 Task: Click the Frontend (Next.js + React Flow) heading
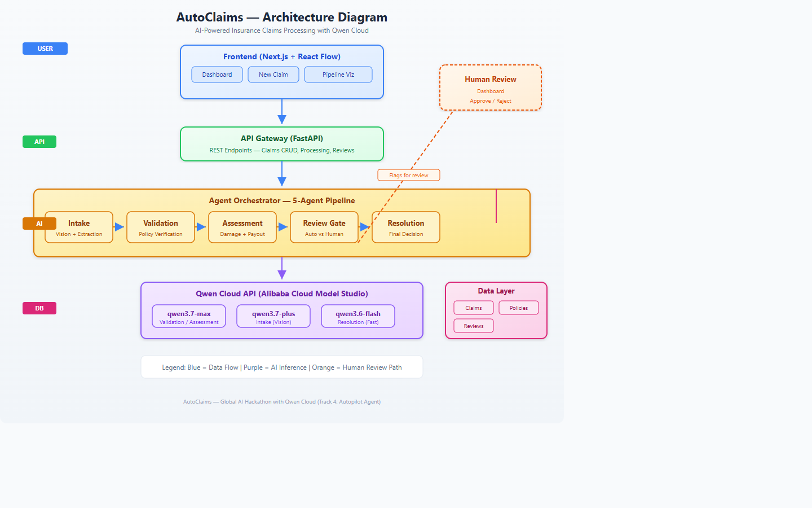[x=282, y=56]
